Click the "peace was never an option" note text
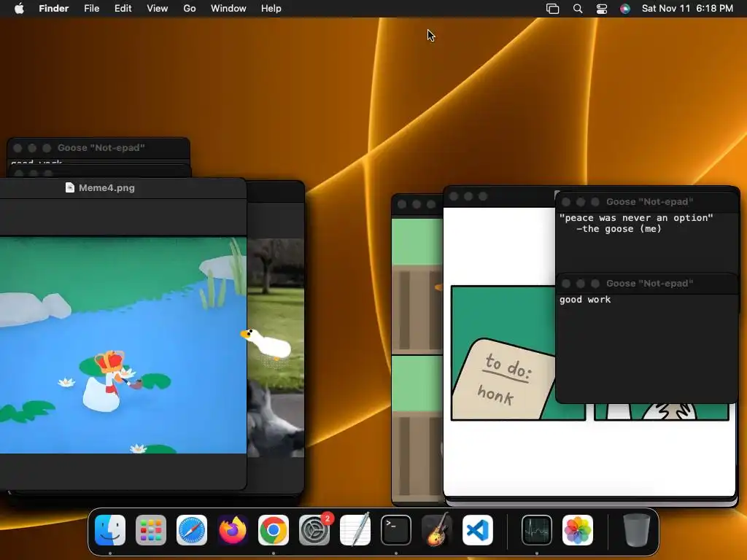This screenshot has height=560, width=747. (636, 223)
